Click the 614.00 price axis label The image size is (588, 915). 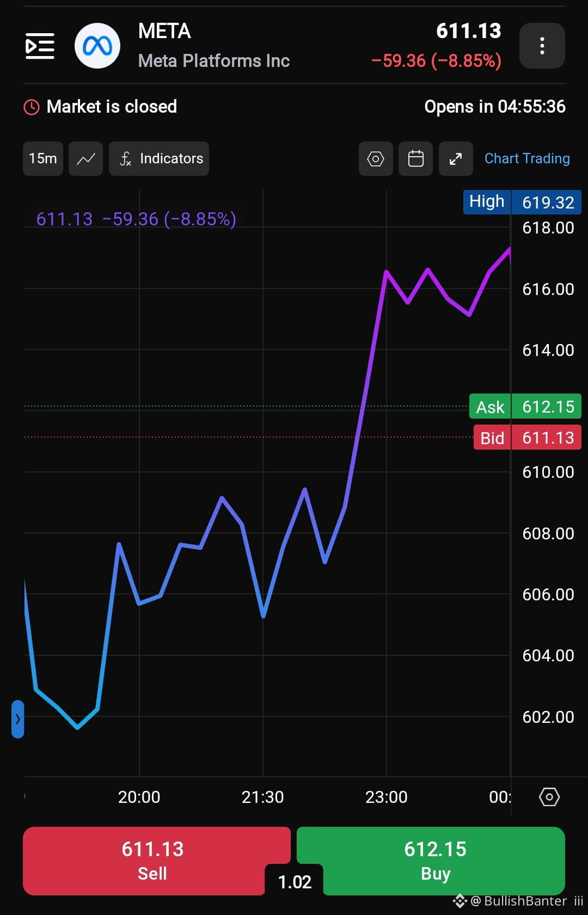pos(548,350)
